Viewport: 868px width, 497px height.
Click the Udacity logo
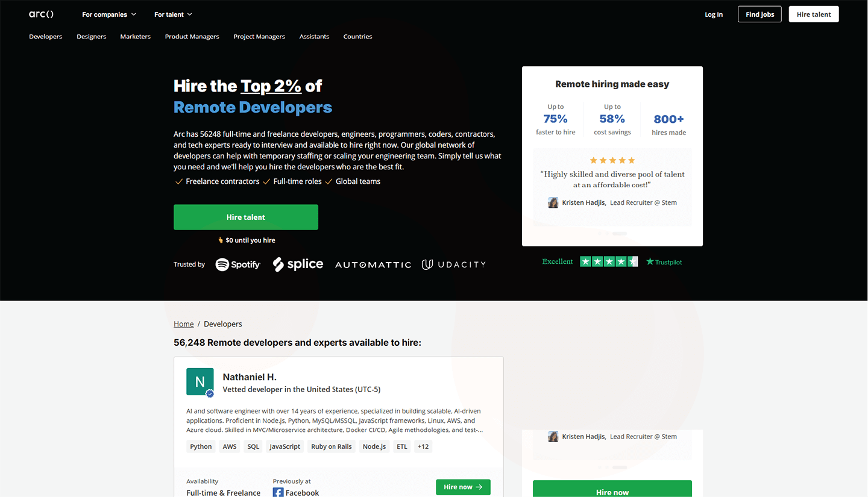(x=453, y=264)
